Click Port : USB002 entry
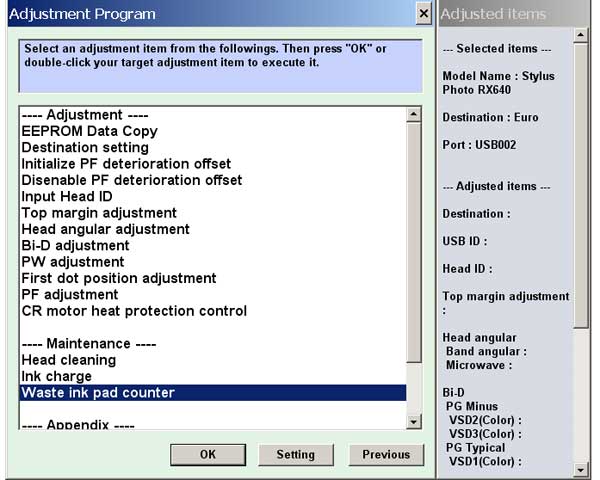600x480 pixels. point(479,145)
